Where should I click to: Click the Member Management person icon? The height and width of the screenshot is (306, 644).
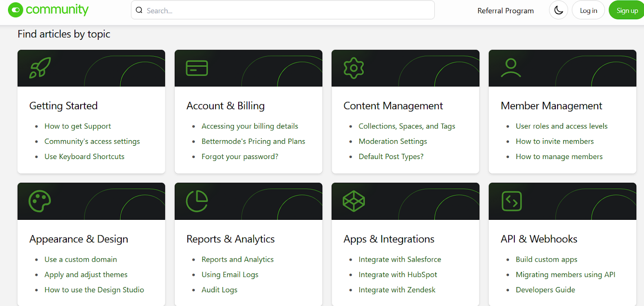coord(511,68)
